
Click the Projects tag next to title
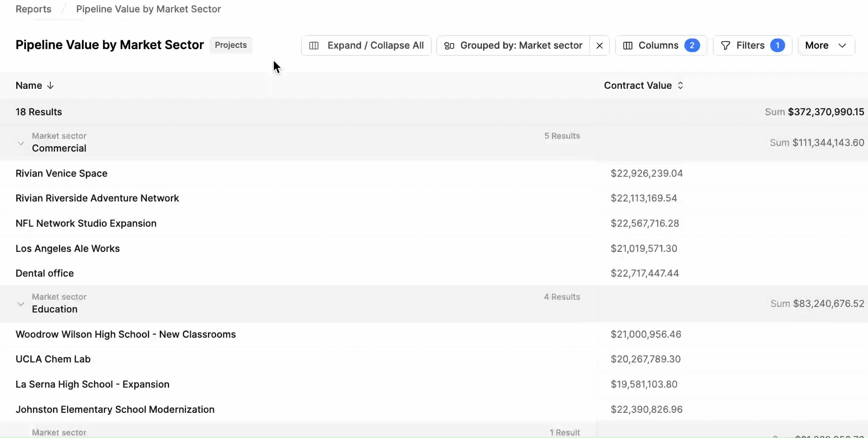231,45
